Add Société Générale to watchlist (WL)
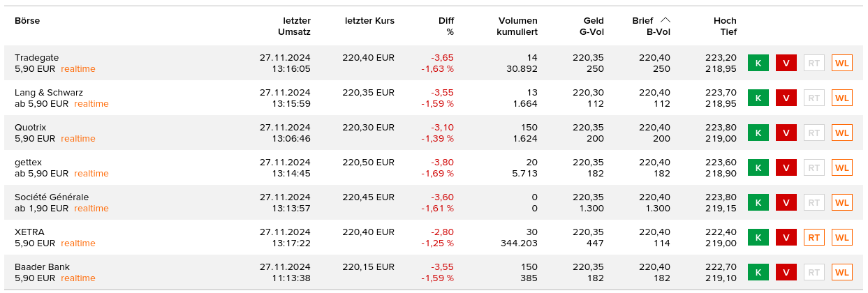This screenshot has height=293, width=868. point(842,203)
